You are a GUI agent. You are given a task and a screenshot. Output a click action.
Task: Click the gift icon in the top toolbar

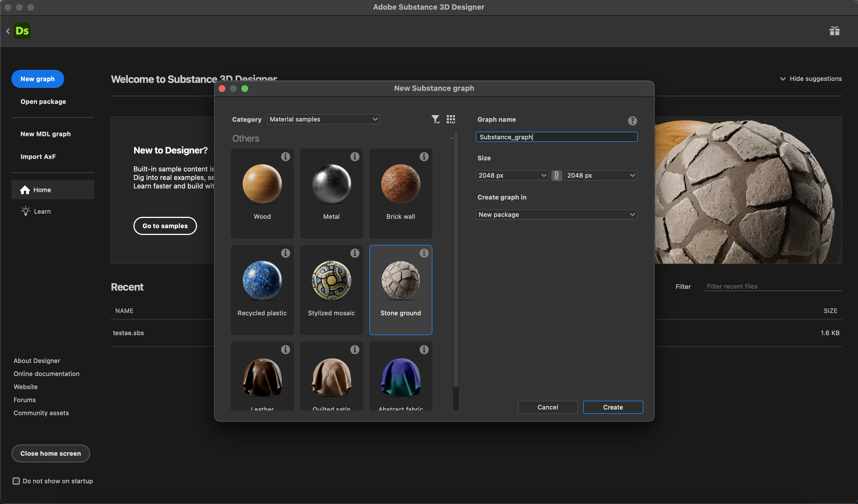coord(834,31)
